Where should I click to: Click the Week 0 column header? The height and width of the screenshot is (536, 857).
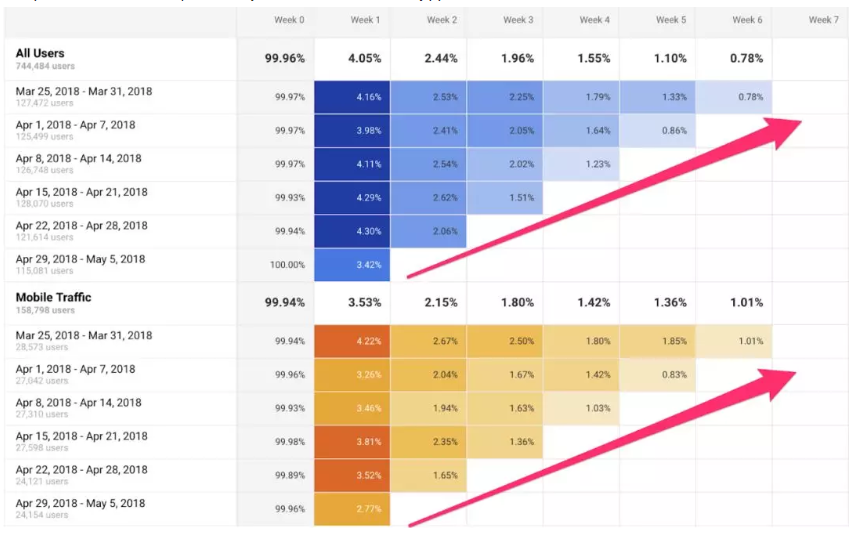click(x=289, y=20)
